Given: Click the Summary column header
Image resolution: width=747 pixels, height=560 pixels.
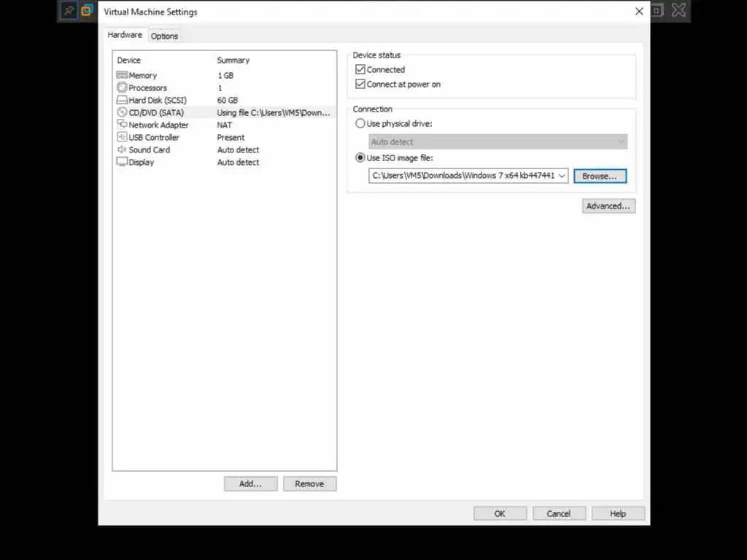Looking at the screenshot, I should tap(233, 60).
